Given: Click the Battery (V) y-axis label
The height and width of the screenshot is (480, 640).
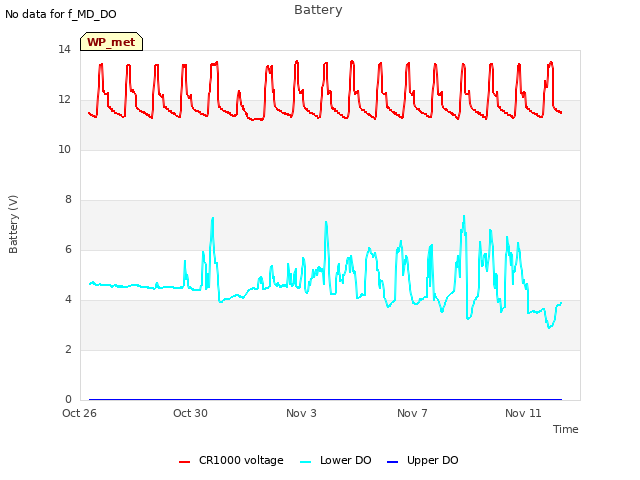Looking at the screenshot, I should [x=13, y=224].
